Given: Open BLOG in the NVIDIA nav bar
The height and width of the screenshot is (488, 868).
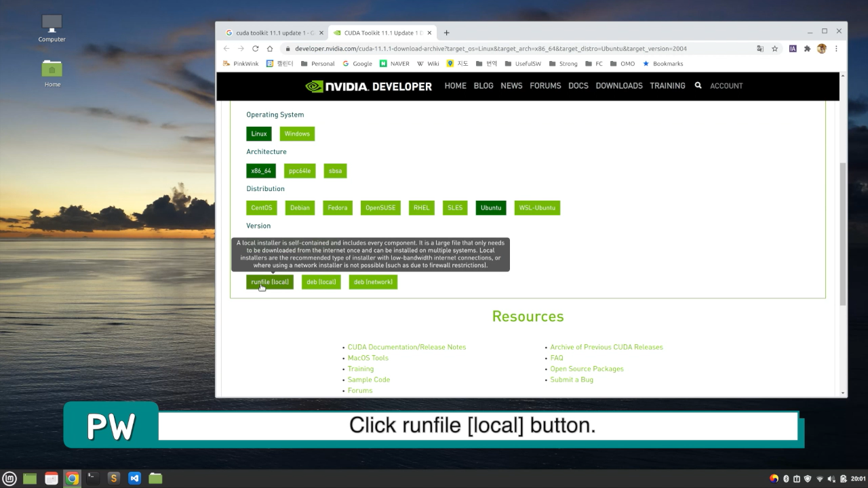Looking at the screenshot, I should [x=484, y=85].
